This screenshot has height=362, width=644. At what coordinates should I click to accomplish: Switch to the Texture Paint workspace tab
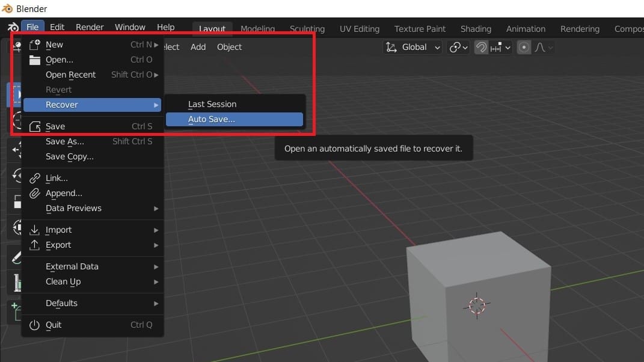tap(420, 29)
